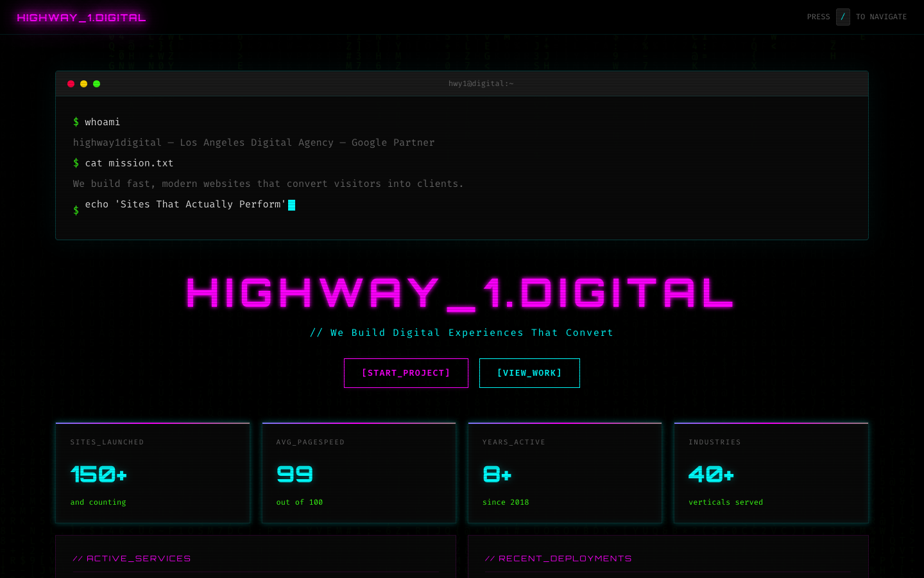Select the AVG_PAGESPEED 99 stat card

[359, 472]
